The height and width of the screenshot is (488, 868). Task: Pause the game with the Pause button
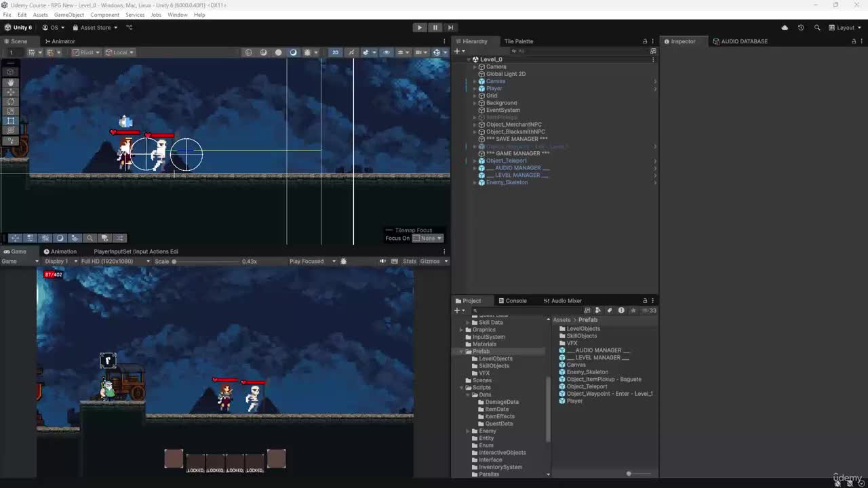(x=435, y=28)
